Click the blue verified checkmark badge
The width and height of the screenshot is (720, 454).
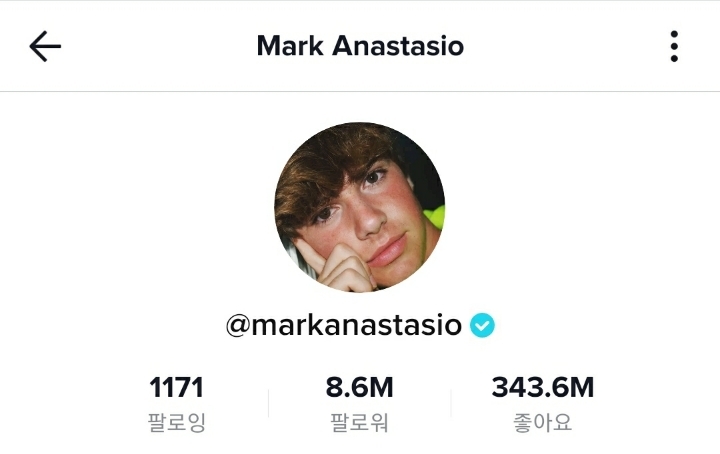(x=482, y=325)
